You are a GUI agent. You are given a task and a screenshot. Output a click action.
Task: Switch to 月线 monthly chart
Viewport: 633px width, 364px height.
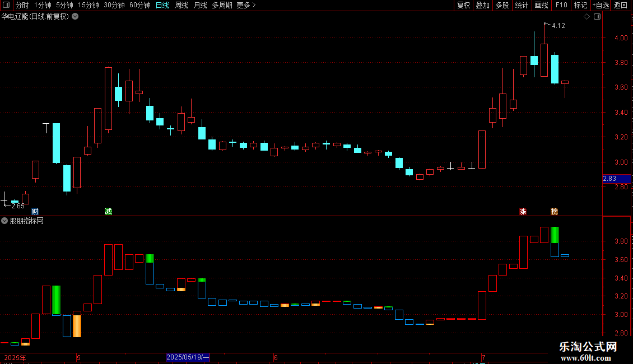click(200, 5)
